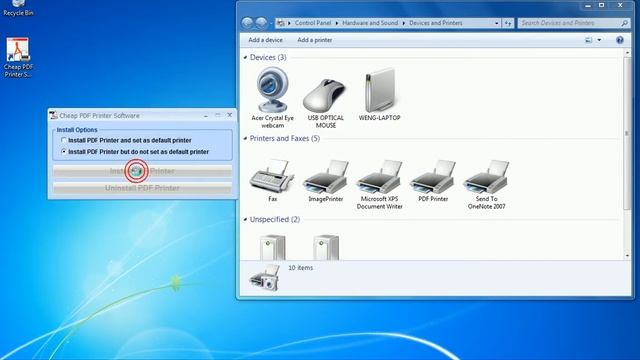Expand arrow after Hardware and Sound breadcrumb
Image resolution: width=640 pixels, height=360 pixels.
tap(404, 23)
